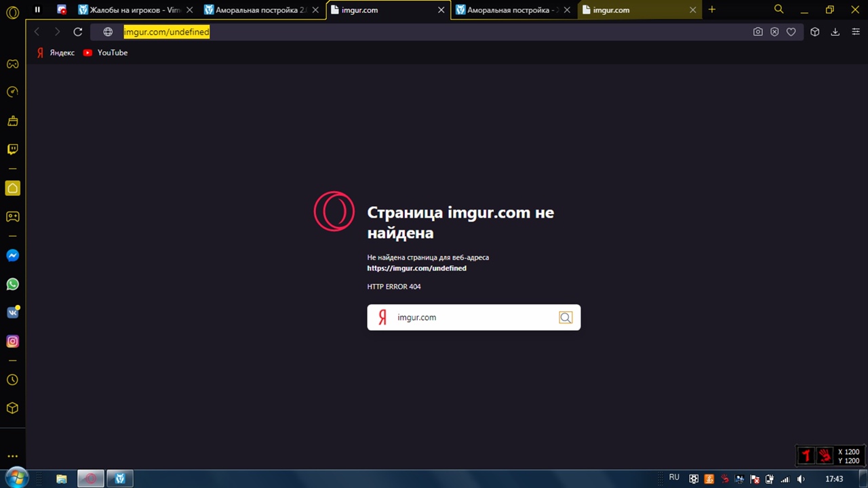The image size is (868, 488).
Task: Open a new tab with plus button
Action: pyautogui.click(x=712, y=9)
